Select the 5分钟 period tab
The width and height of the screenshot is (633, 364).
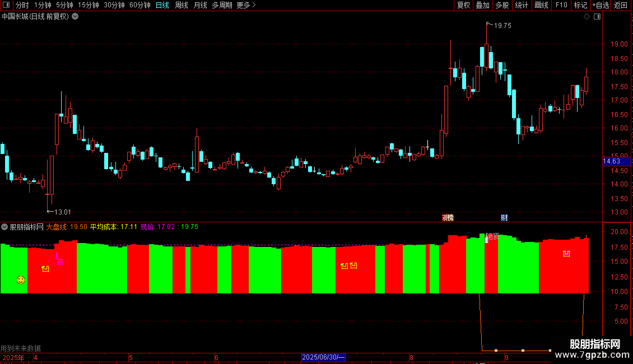pos(64,5)
